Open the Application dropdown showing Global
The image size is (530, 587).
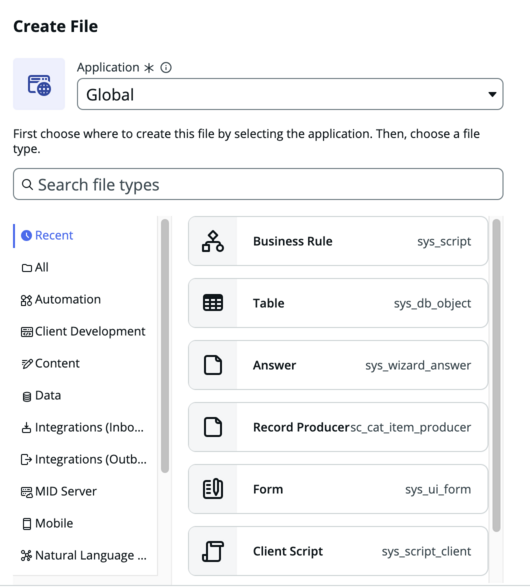point(290,94)
